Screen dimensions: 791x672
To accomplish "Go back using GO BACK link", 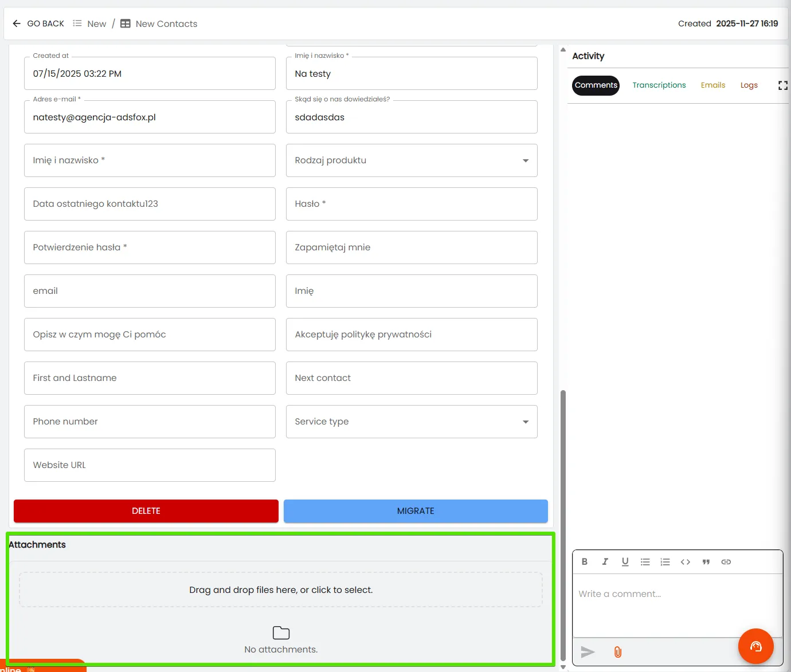I will [x=38, y=23].
